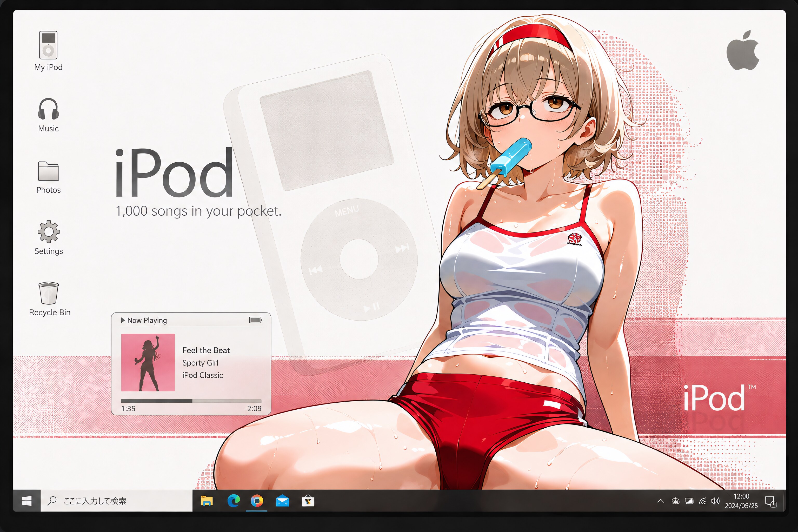
Task: Click the elapsed time "1:35"
Action: coord(128,409)
